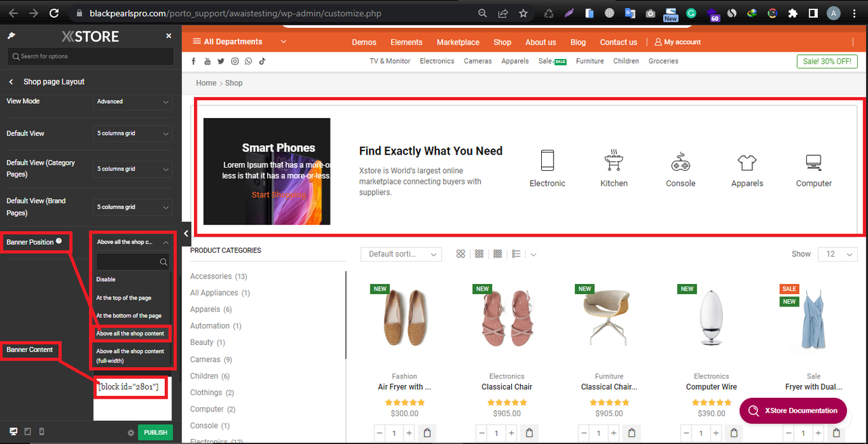Open XStore Documentation button

(x=793, y=411)
